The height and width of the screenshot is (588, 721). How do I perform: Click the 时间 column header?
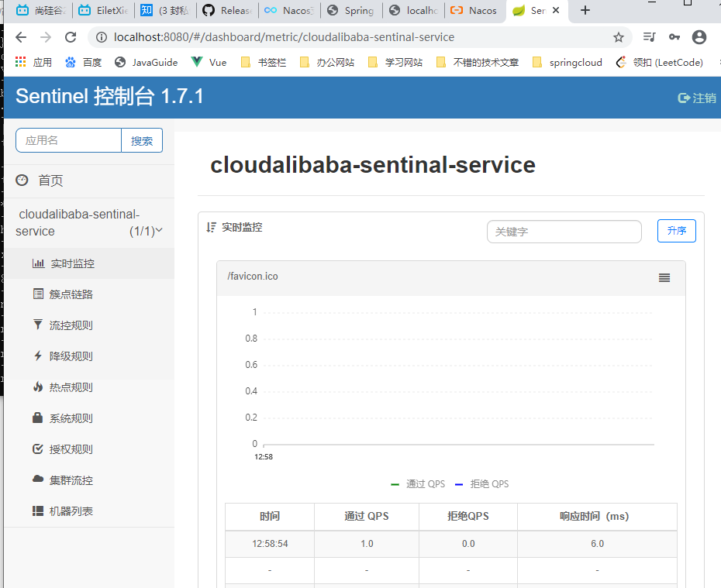(270, 516)
